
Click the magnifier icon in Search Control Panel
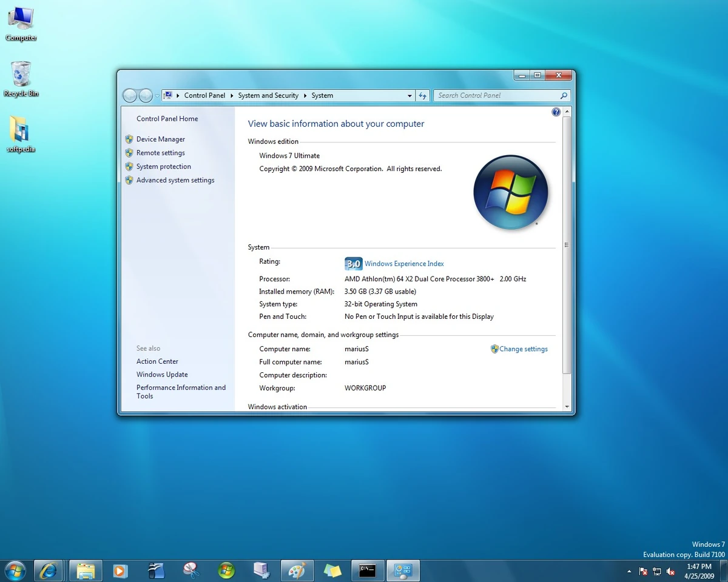564,95
